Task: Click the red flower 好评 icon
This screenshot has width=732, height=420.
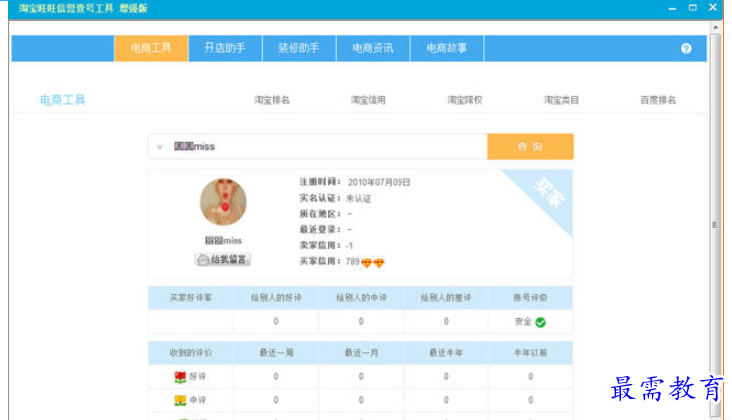Action: click(x=180, y=377)
